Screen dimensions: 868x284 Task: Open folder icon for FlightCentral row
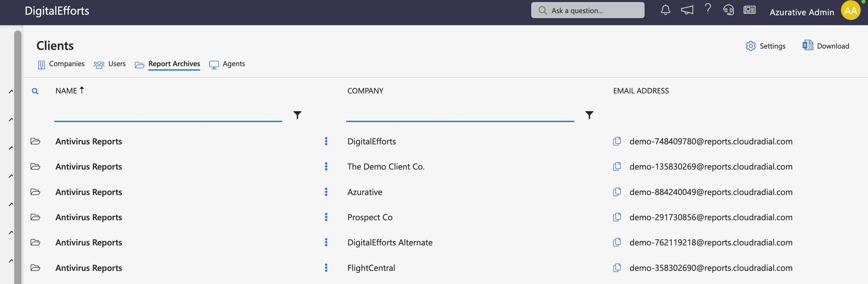pyautogui.click(x=35, y=268)
